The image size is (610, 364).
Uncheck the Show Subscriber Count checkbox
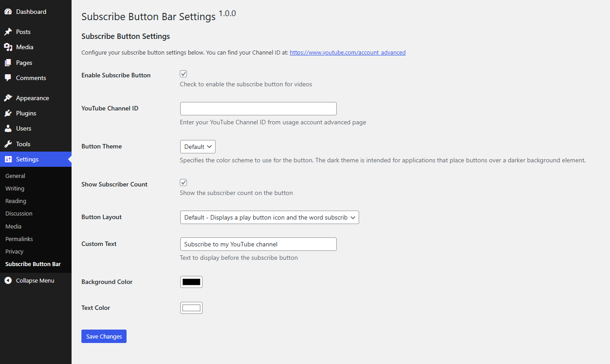pos(183,182)
